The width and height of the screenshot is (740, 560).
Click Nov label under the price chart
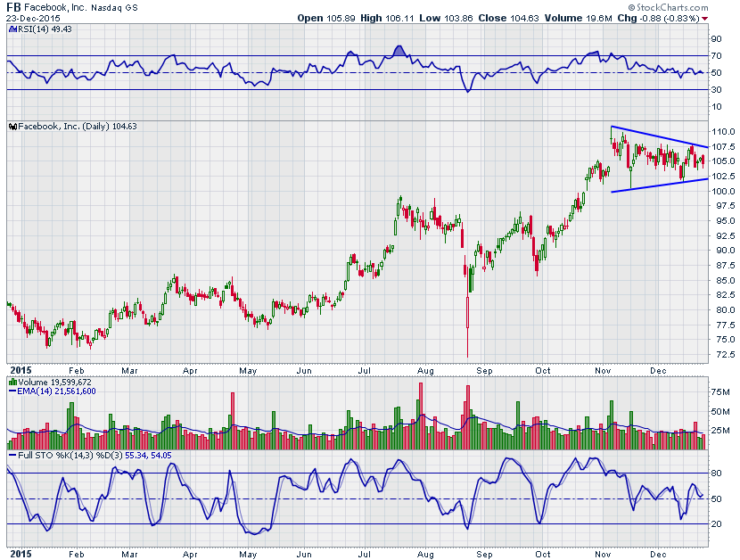coord(603,371)
